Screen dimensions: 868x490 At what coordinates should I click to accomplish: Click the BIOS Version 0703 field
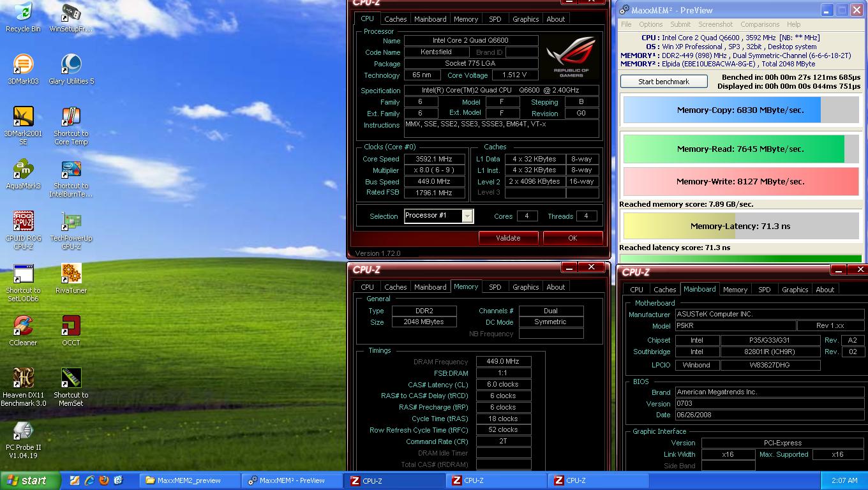[770, 404]
